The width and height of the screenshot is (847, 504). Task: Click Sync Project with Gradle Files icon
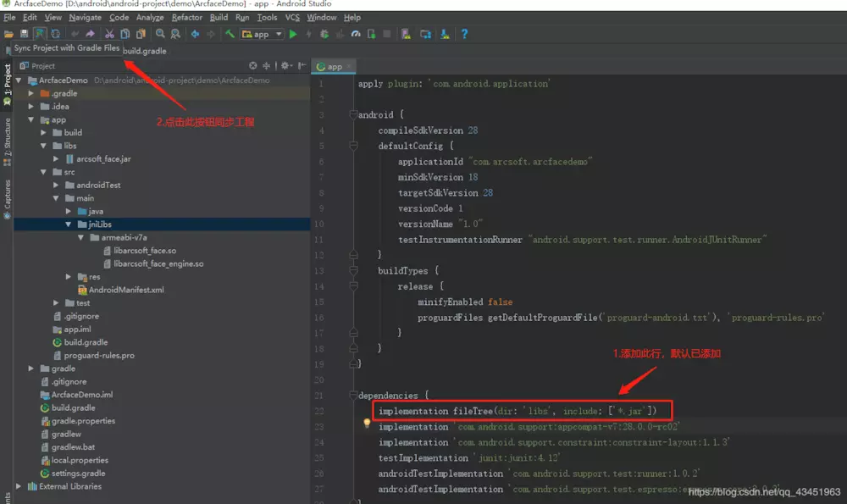click(40, 34)
